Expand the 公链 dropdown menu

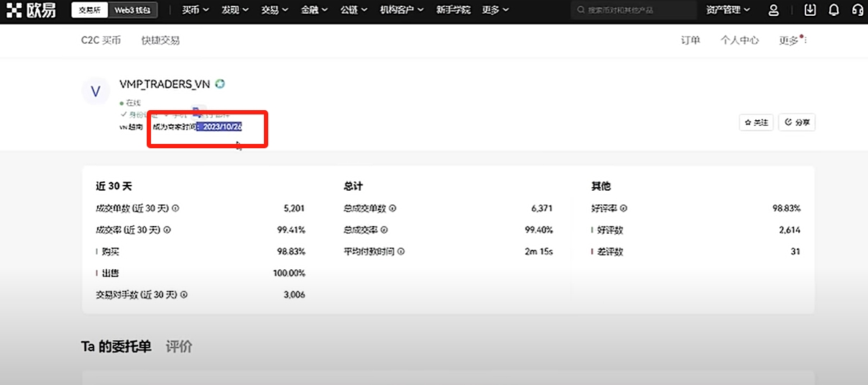click(x=353, y=10)
